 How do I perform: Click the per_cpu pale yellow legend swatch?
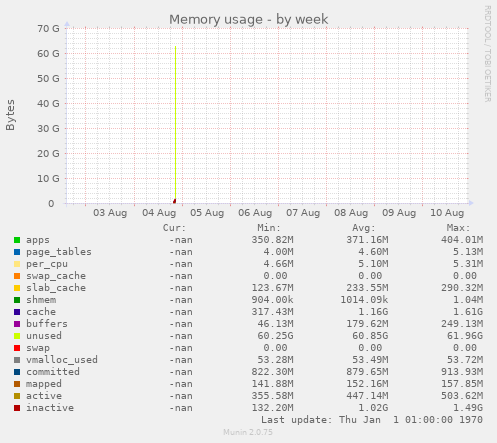pyautogui.click(x=17, y=264)
